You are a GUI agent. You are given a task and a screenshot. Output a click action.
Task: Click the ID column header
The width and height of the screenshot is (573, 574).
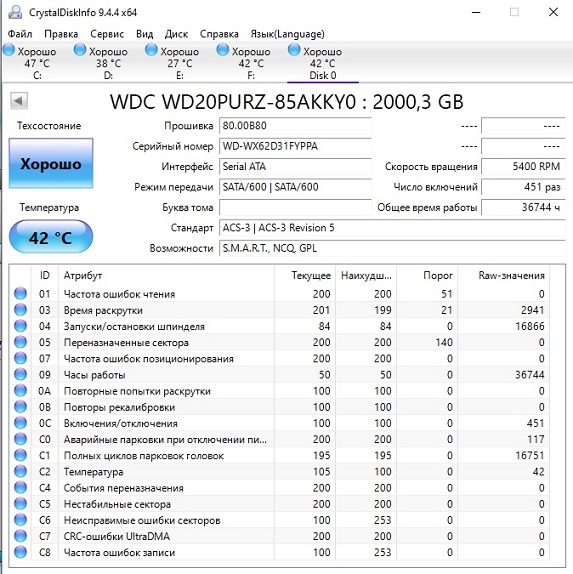pyautogui.click(x=45, y=275)
